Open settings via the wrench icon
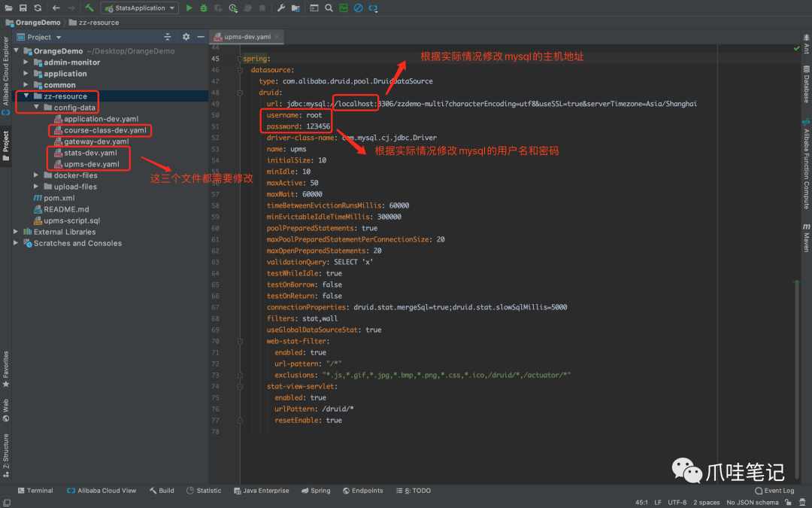Screen dimensions: 812x508 point(280,8)
